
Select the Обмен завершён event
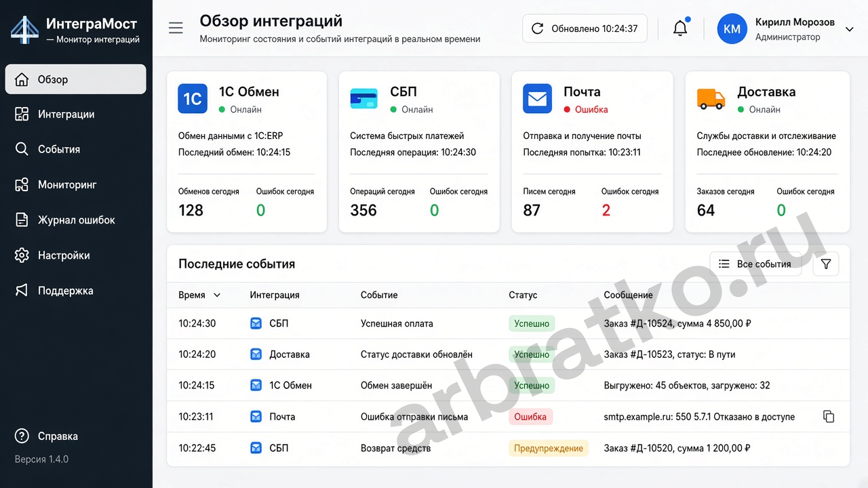click(x=396, y=386)
